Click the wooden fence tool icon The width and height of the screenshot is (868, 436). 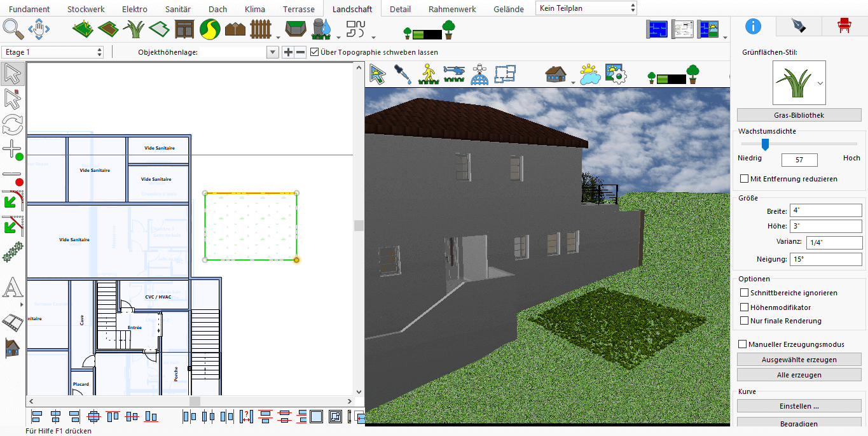(261, 29)
